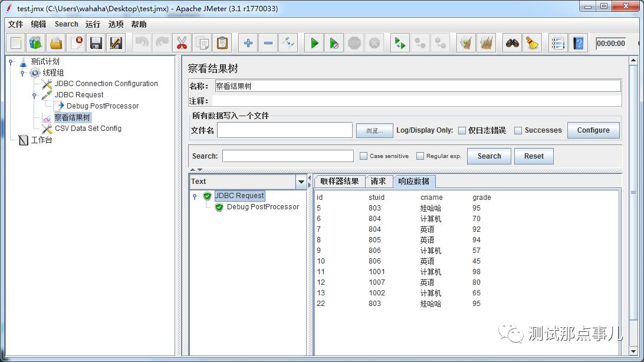
Task: Enable the 仅日志错误 checkbox
Action: [462, 130]
